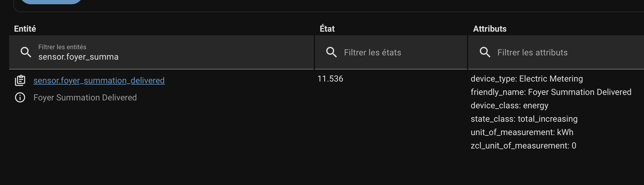Click the friendly_name attribute line
Image resolution: width=644 pixels, height=185 pixels.
coord(551,92)
